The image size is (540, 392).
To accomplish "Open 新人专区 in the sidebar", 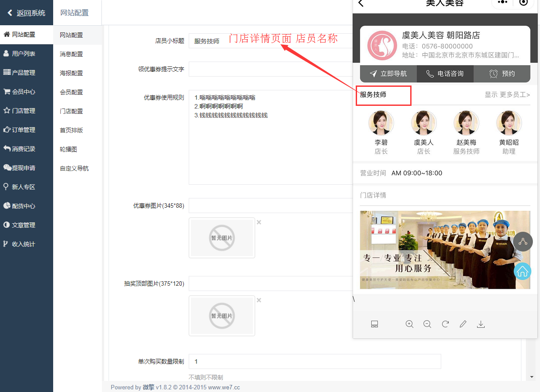I will click(x=27, y=187).
